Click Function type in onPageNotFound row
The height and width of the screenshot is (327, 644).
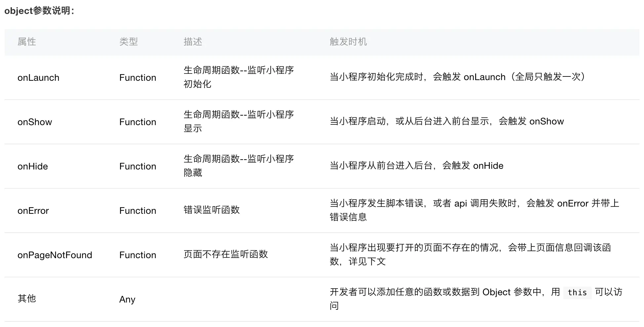pos(138,255)
